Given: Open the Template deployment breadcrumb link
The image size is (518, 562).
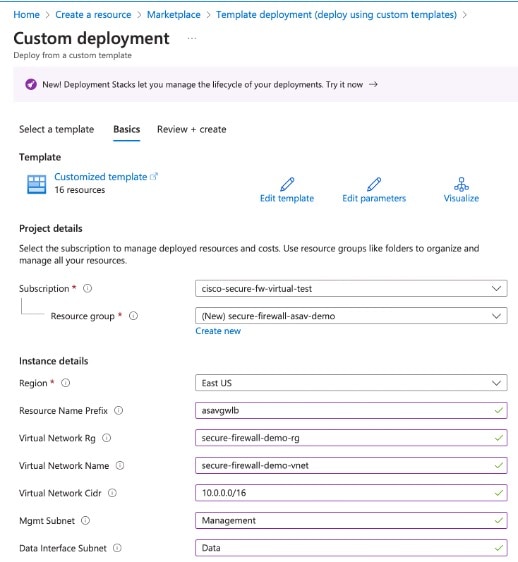Looking at the screenshot, I should (x=337, y=15).
